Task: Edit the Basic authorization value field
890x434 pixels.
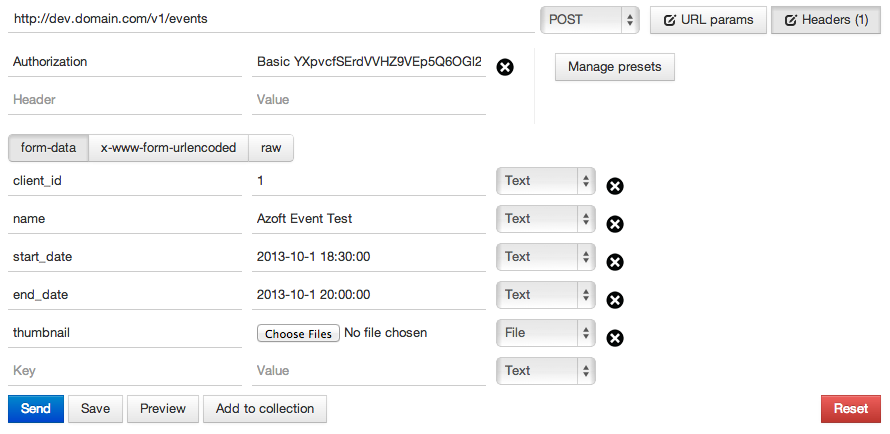Action: pyautogui.click(x=369, y=62)
